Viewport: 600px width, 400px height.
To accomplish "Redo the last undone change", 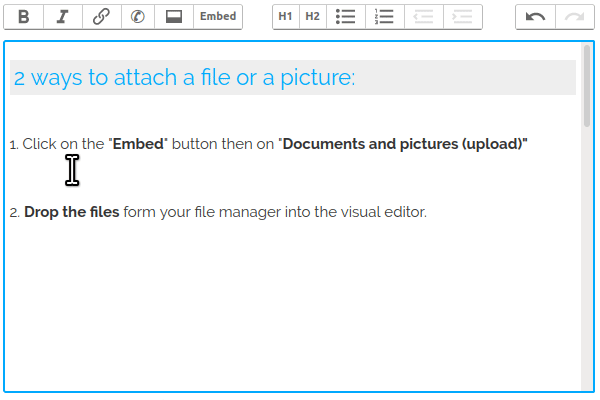I will (x=573, y=17).
